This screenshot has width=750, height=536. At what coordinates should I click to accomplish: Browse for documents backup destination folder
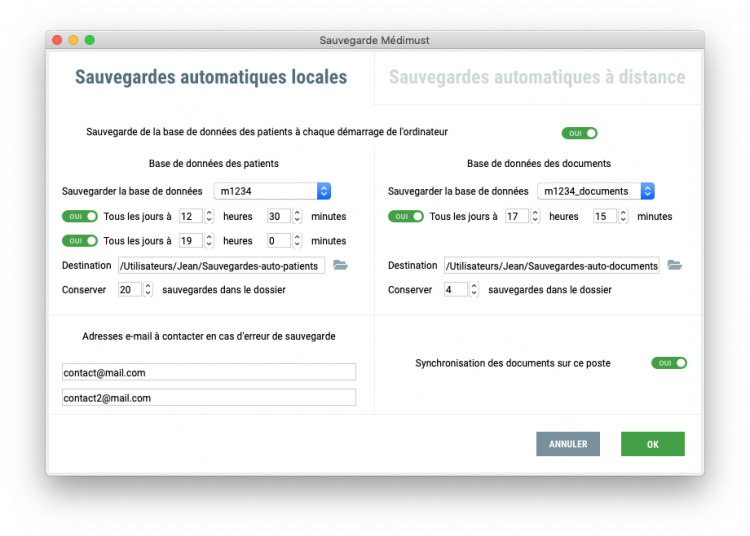coord(674,265)
